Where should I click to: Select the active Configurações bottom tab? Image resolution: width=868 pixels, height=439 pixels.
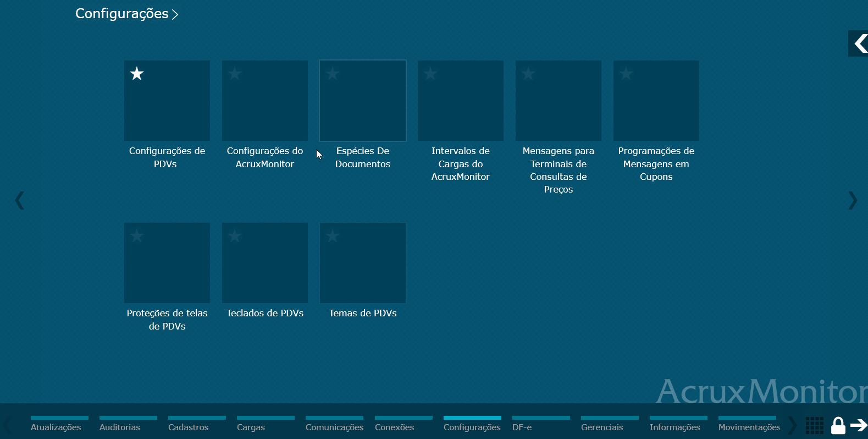coord(472,424)
